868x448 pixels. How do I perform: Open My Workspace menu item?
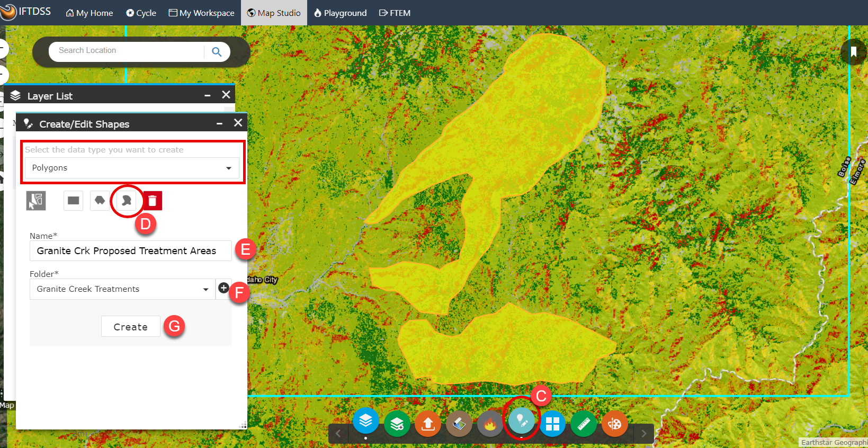click(201, 13)
